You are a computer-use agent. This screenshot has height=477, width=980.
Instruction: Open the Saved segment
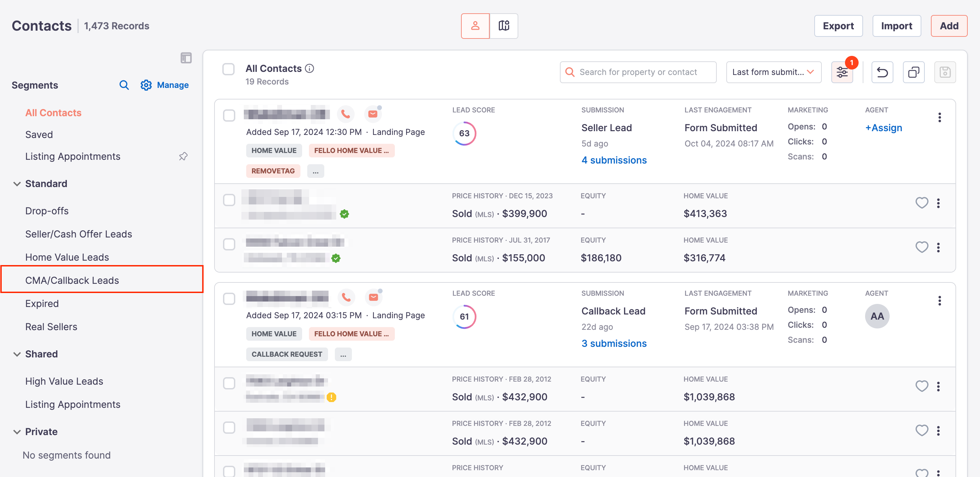click(39, 134)
